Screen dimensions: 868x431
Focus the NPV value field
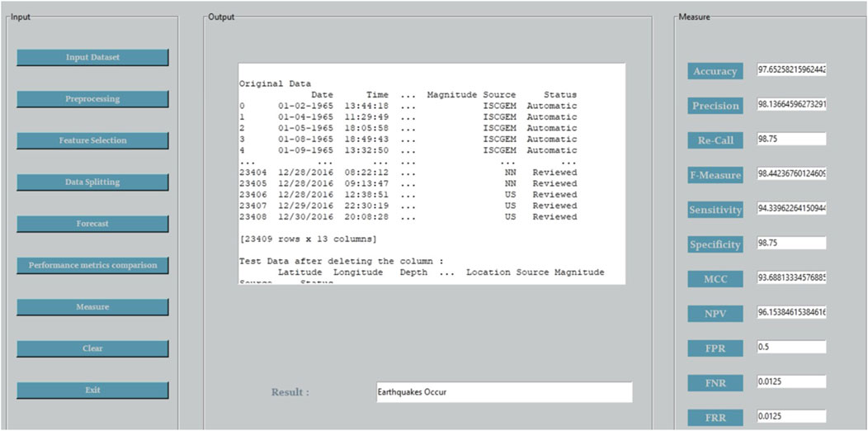click(791, 312)
